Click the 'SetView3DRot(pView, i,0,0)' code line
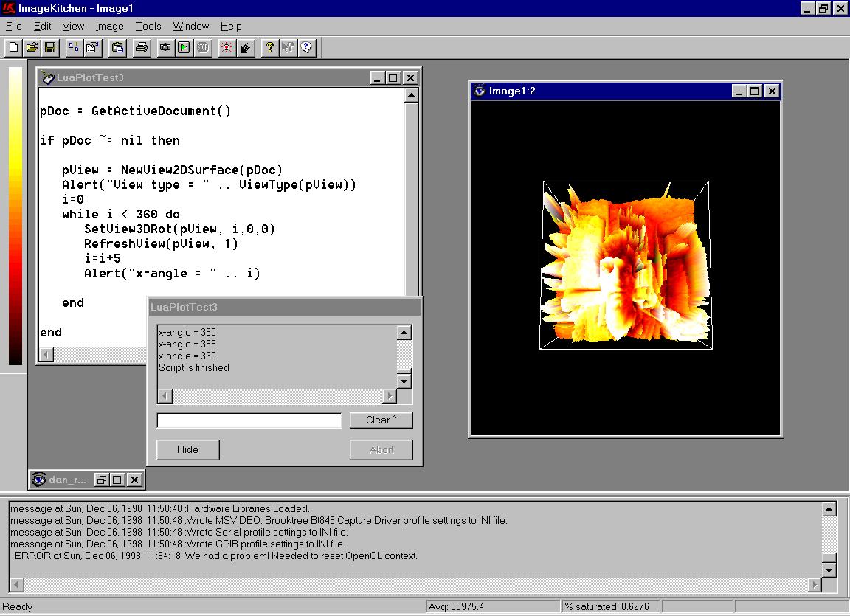The height and width of the screenshot is (616, 850). click(179, 229)
